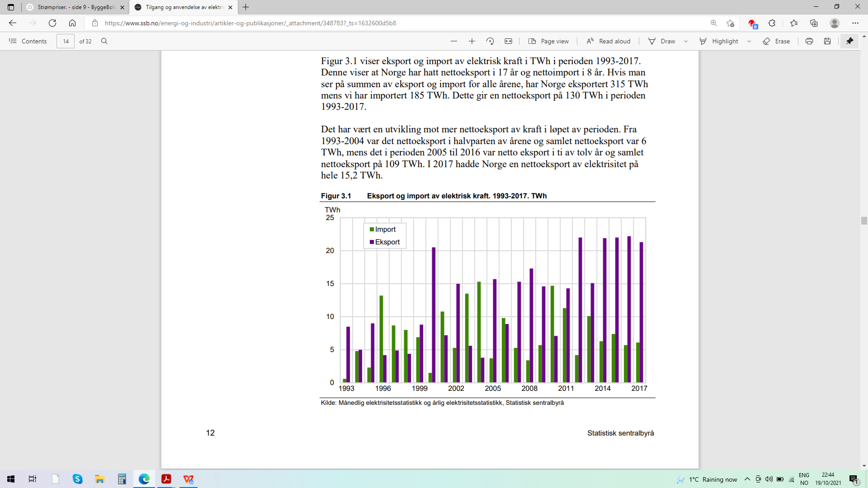Screen dimensions: 868x488
Task: Select the Highlight tool
Action: click(x=719, y=41)
